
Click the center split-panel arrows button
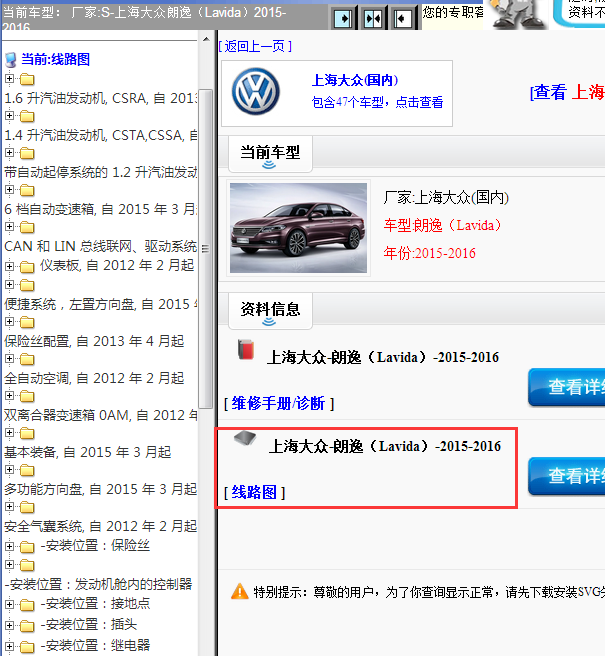[373, 18]
